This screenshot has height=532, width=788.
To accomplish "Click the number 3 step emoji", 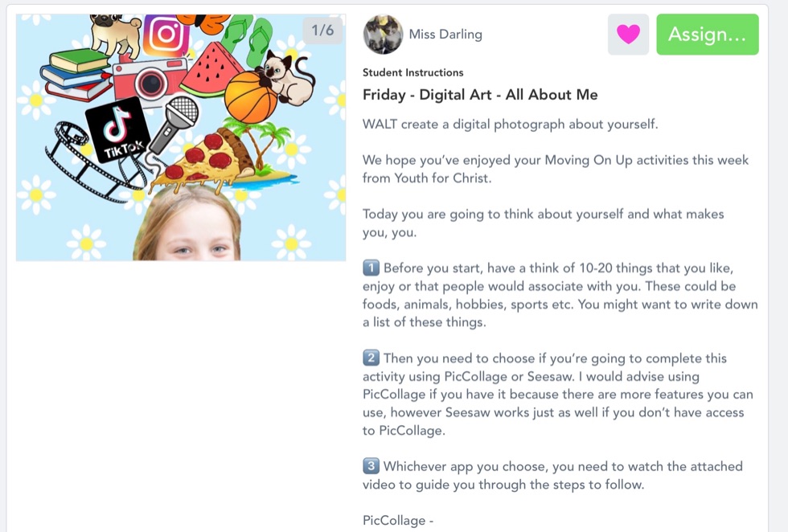I will (371, 466).
